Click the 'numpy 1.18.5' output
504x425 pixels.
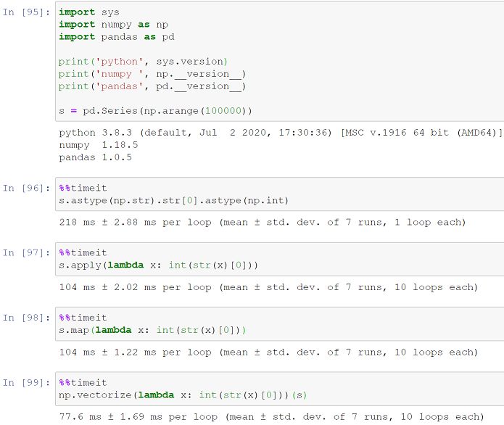[x=99, y=145]
